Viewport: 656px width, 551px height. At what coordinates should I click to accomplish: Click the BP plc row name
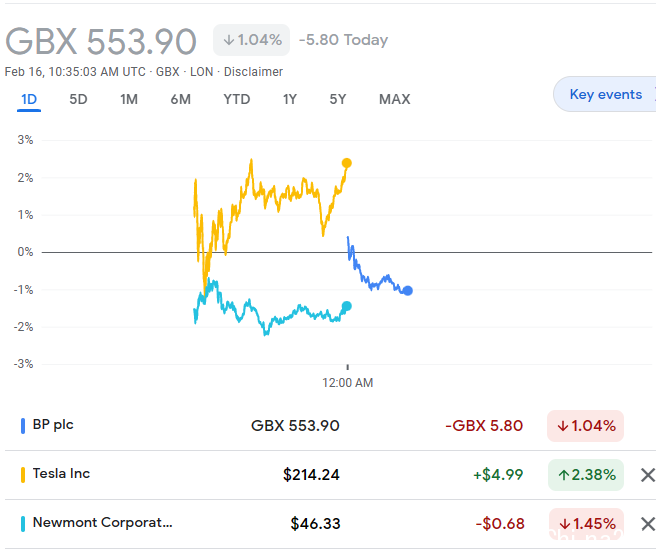tap(53, 425)
